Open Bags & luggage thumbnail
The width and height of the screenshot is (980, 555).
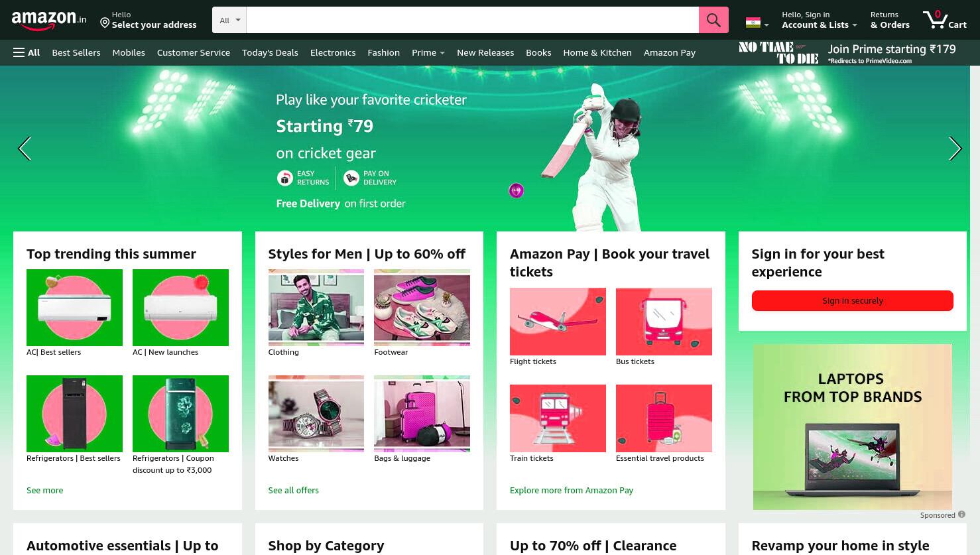(x=422, y=414)
